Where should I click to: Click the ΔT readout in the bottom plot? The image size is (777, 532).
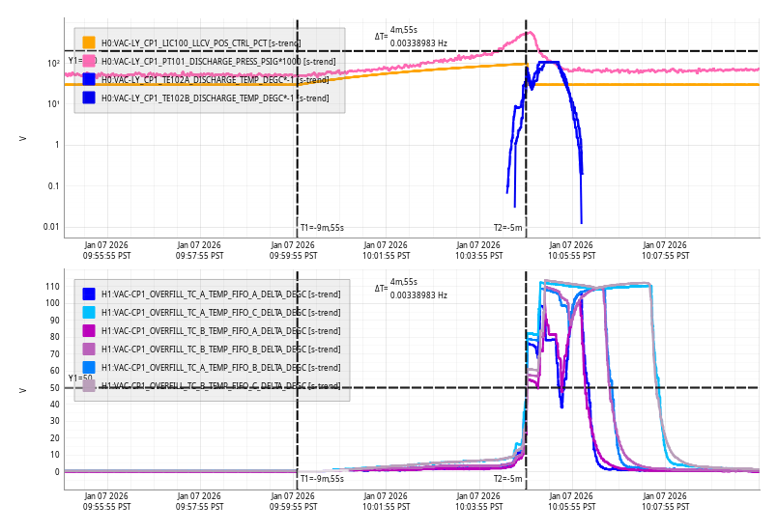[x=412, y=289]
